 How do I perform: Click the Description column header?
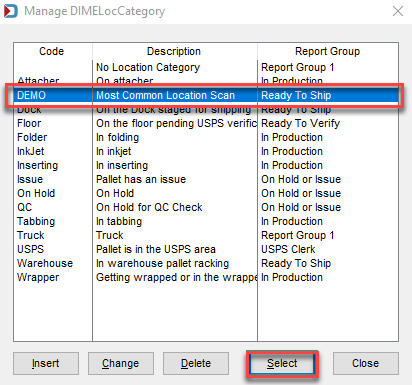point(175,51)
